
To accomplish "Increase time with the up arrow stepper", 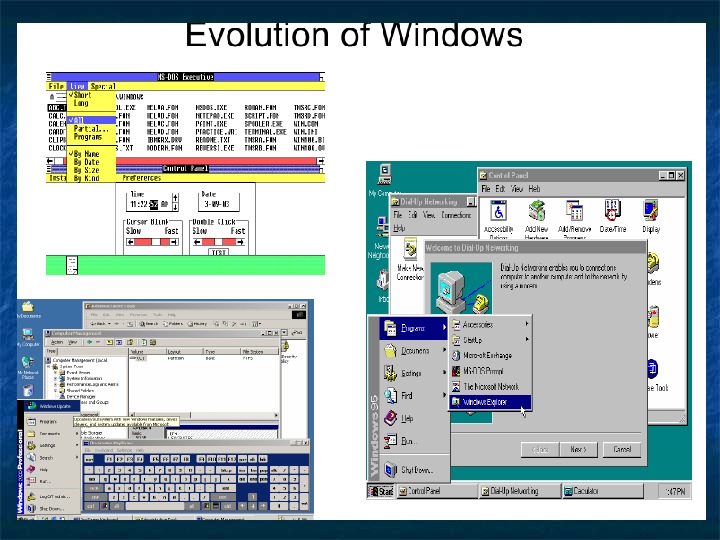I will click(x=175, y=197).
